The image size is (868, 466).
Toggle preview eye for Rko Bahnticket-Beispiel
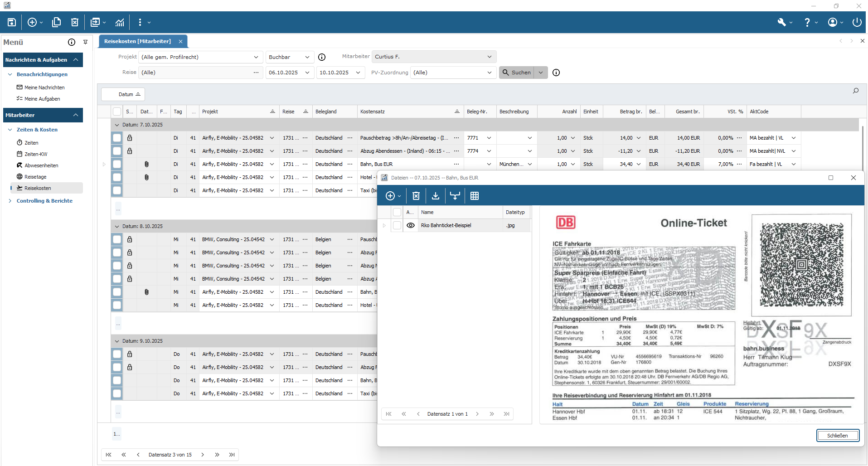(410, 225)
